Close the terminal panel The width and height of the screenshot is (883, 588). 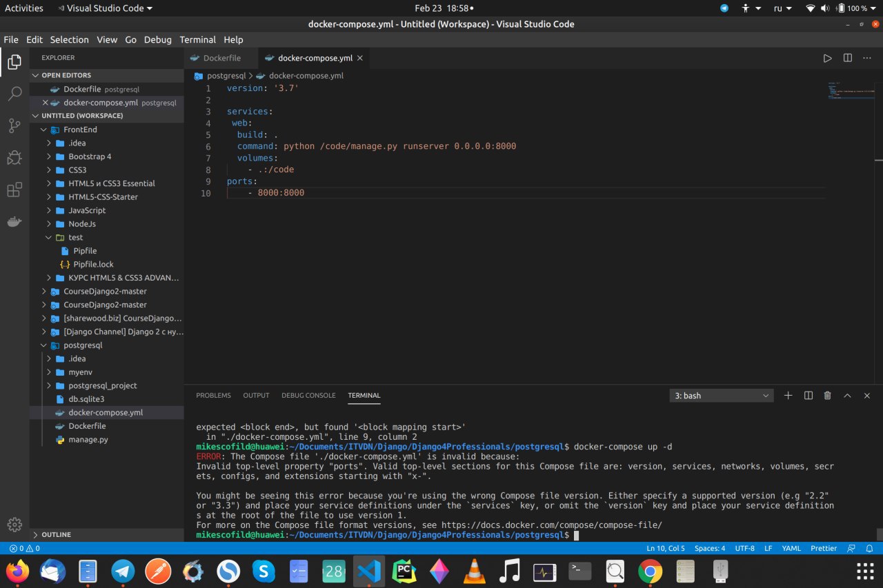(867, 396)
